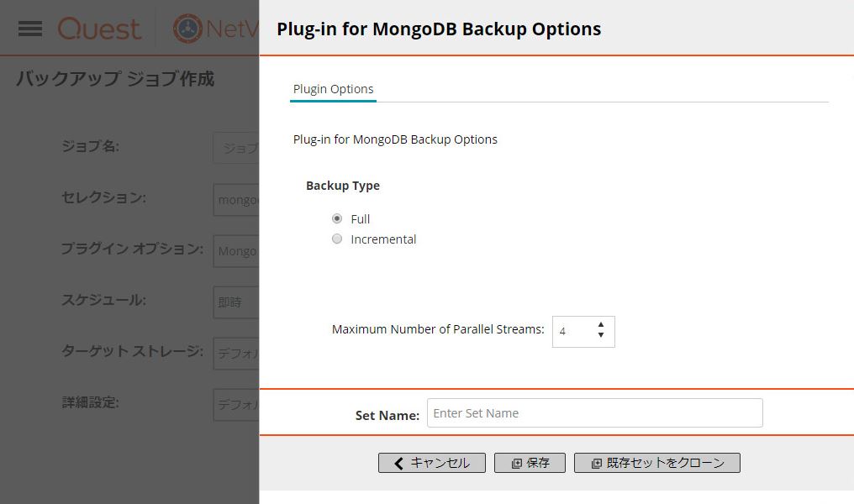This screenshot has height=504, width=854.
Task: Select the Full backup type
Action: (337, 218)
